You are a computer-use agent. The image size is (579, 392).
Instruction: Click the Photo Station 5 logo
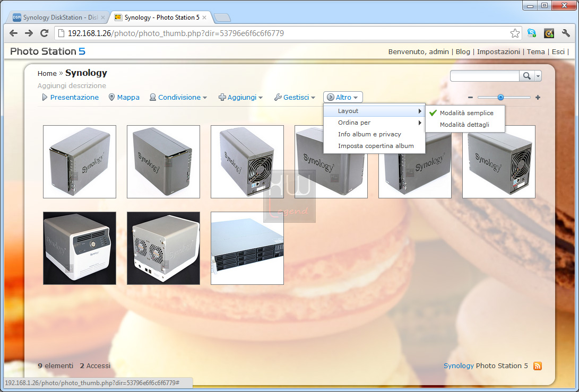[x=48, y=51]
